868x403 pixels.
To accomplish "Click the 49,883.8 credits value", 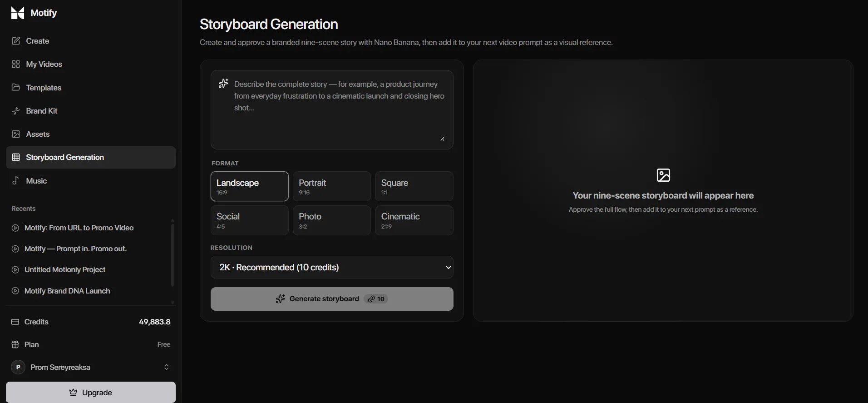I will 155,322.
